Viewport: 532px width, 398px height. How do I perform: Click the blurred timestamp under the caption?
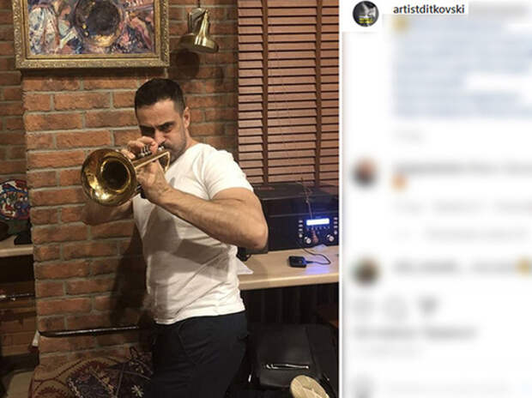(x=409, y=136)
